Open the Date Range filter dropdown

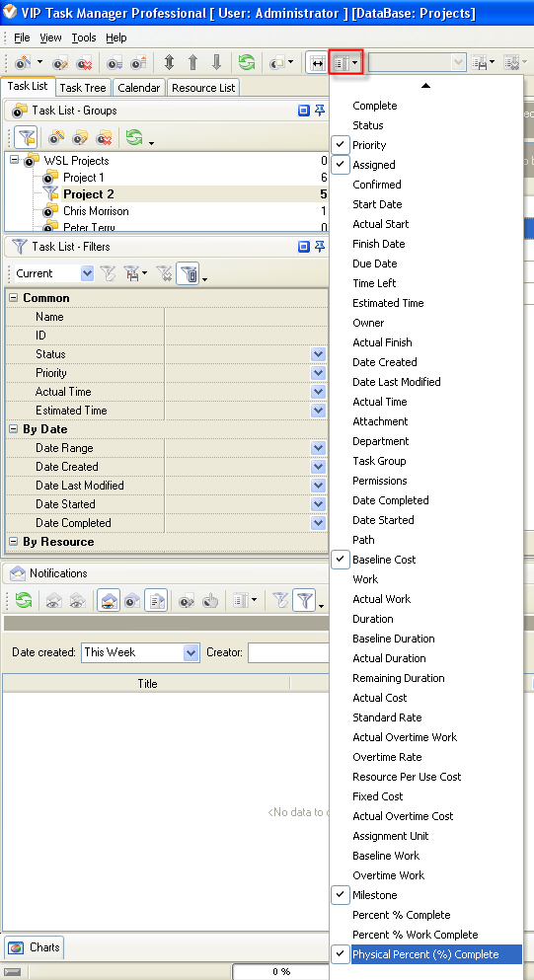tap(318, 448)
